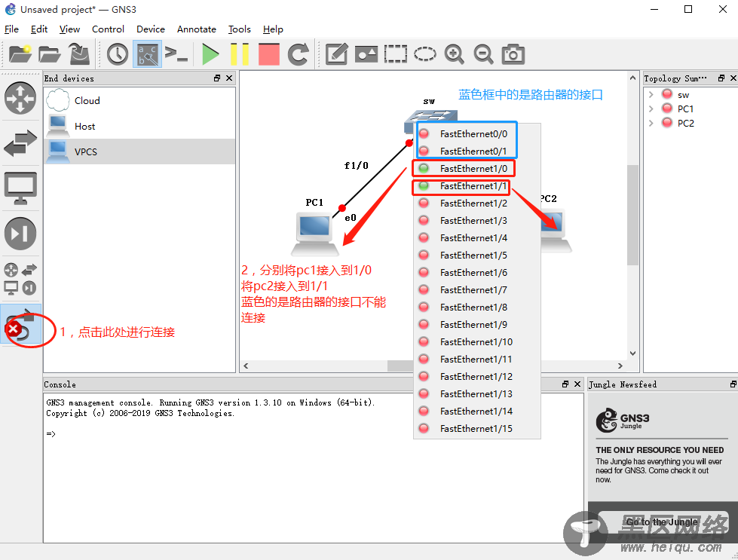The height and width of the screenshot is (560, 738).
Task: Click the New blank project icon
Action: pos(20,54)
